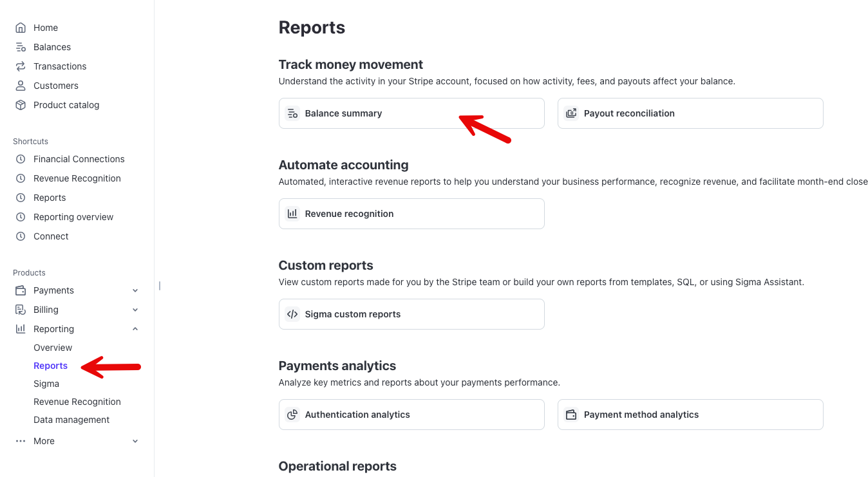Screen dimensions: 868x477
Task: Open the Payout reconciliation report
Action: coord(690,113)
